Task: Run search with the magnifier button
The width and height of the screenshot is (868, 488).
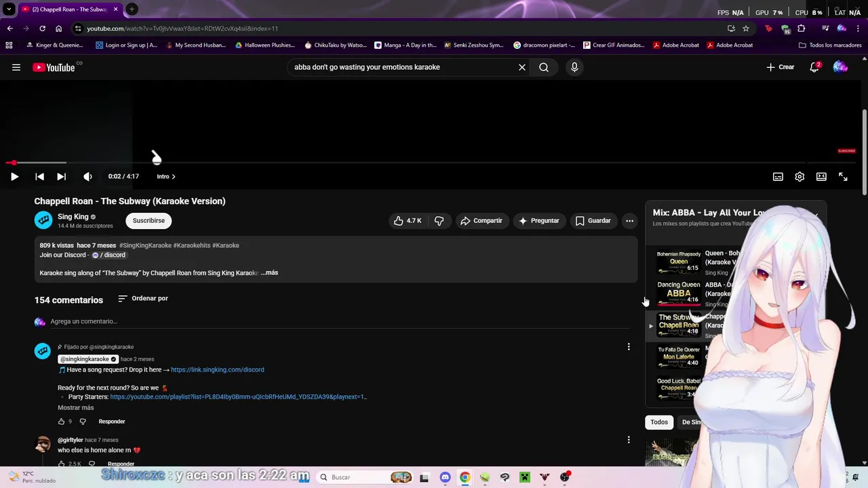Action: [544, 67]
